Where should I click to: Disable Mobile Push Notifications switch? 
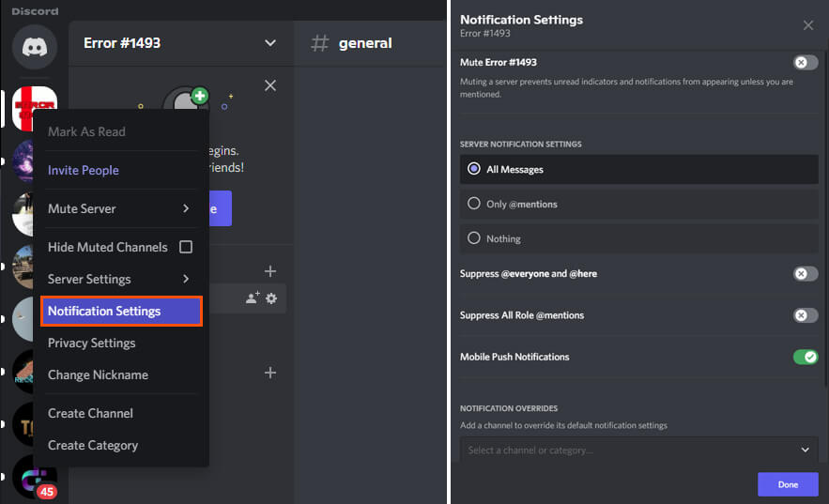tap(806, 358)
